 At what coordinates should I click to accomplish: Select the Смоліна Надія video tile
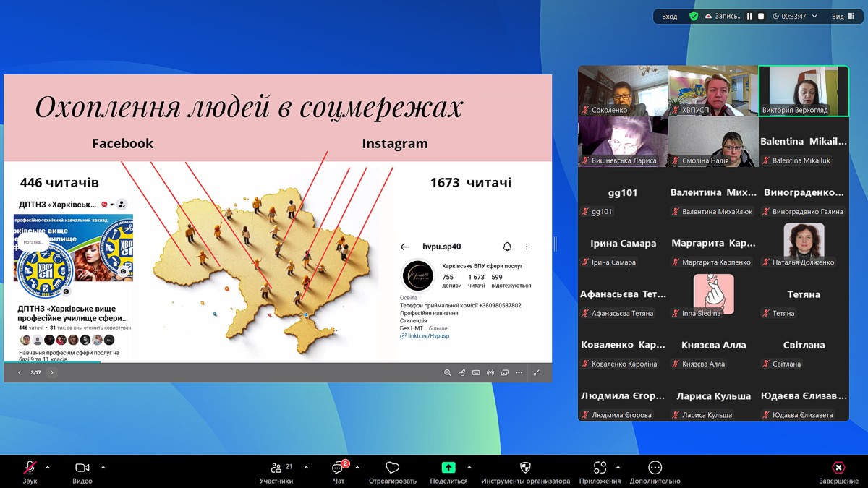tap(712, 142)
